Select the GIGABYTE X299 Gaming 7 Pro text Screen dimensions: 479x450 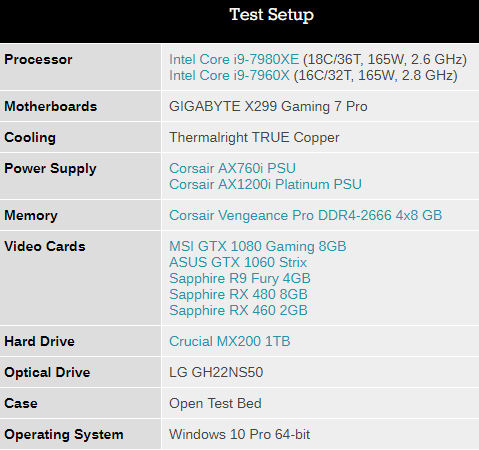[x=268, y=106]
